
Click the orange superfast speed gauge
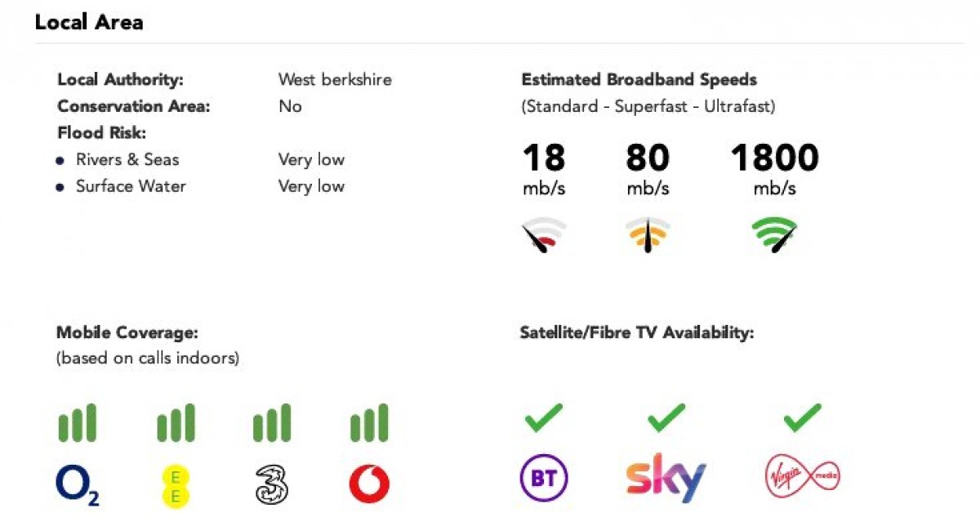tap(648, 235)
